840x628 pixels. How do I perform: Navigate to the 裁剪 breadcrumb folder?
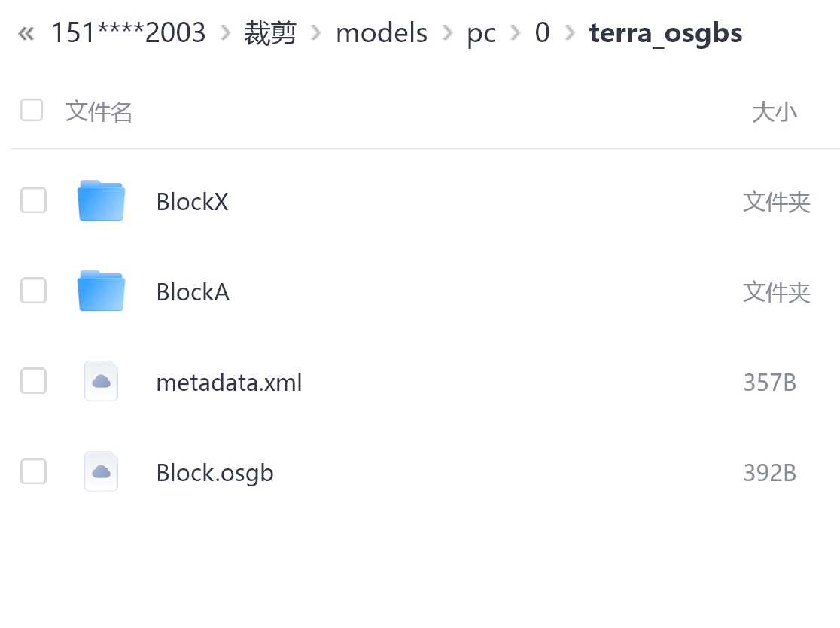270,33
